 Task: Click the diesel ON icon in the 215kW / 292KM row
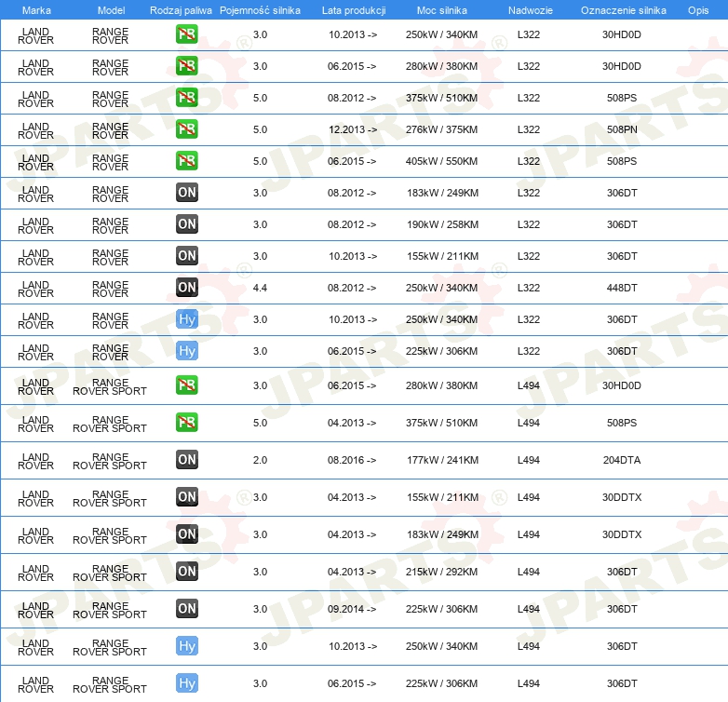tap(186, 571)
